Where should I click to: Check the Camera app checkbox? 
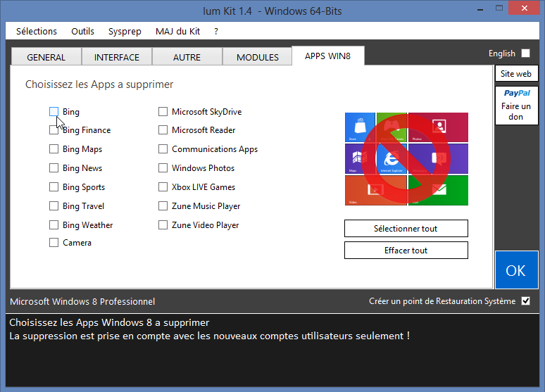(54, 243)
